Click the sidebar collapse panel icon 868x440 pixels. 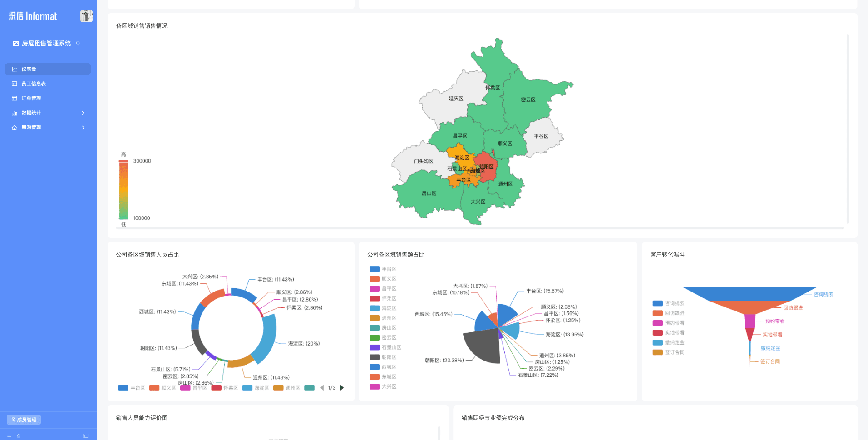86,435
